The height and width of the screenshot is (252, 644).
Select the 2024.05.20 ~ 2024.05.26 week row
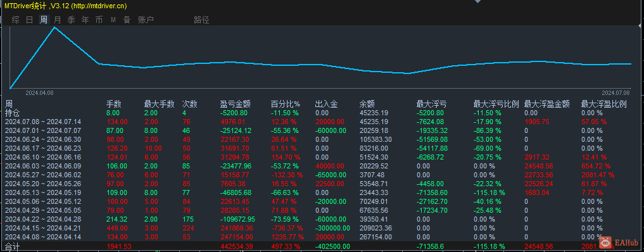coord(322,184)
